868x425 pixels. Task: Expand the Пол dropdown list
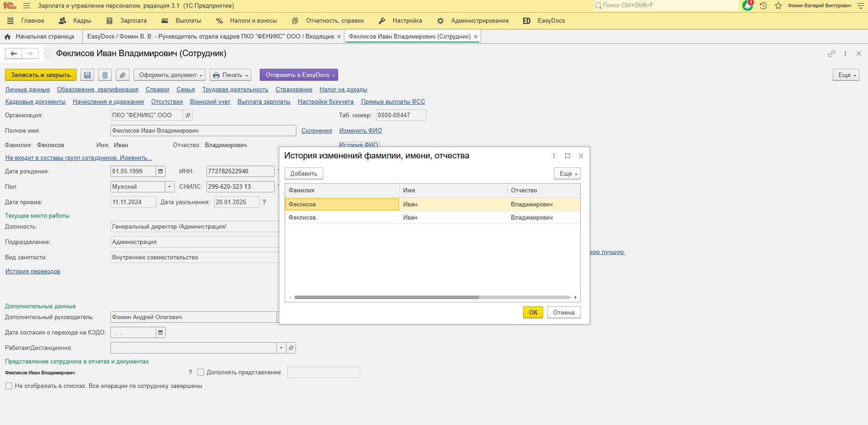(x=170, y=187)
